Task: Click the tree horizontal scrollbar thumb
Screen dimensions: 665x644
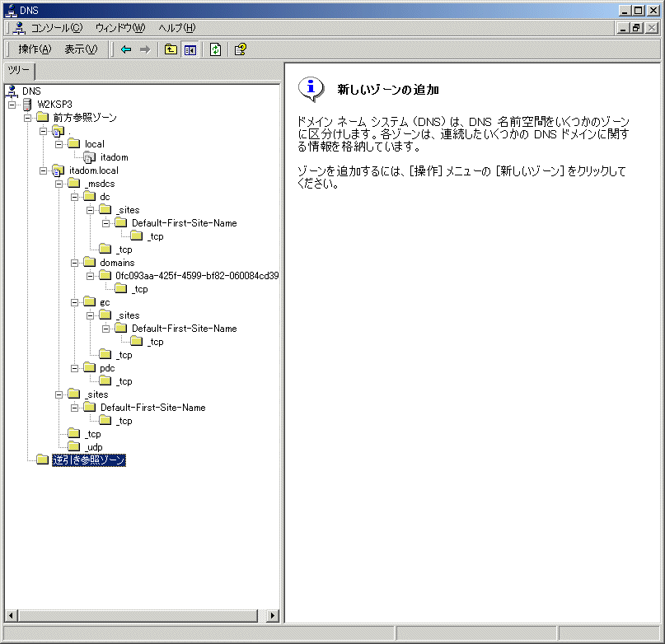Action: pos(138,616)
